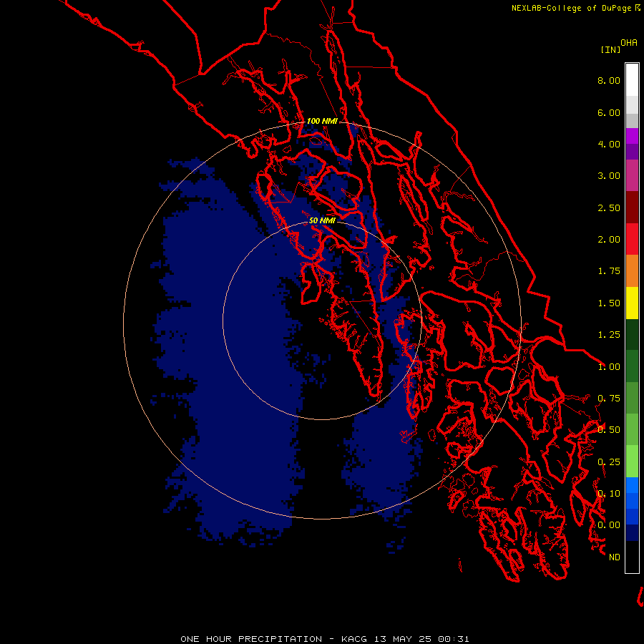The height and width of the screenshot is (644, 644).
Task: Select the lightest green 0.25 legend swatch
Action: [632, 462]
